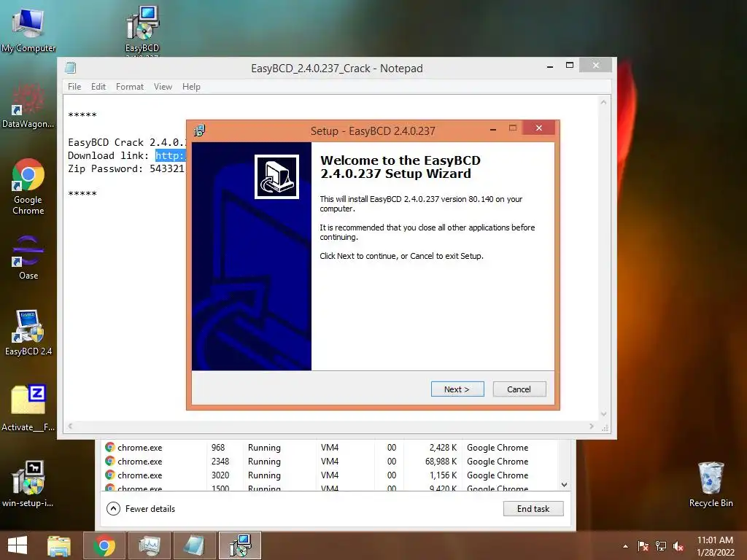This screenshot has width=747, height=560.
Task: Click installer logo image in wizard
Action: [x=276, y=176]
